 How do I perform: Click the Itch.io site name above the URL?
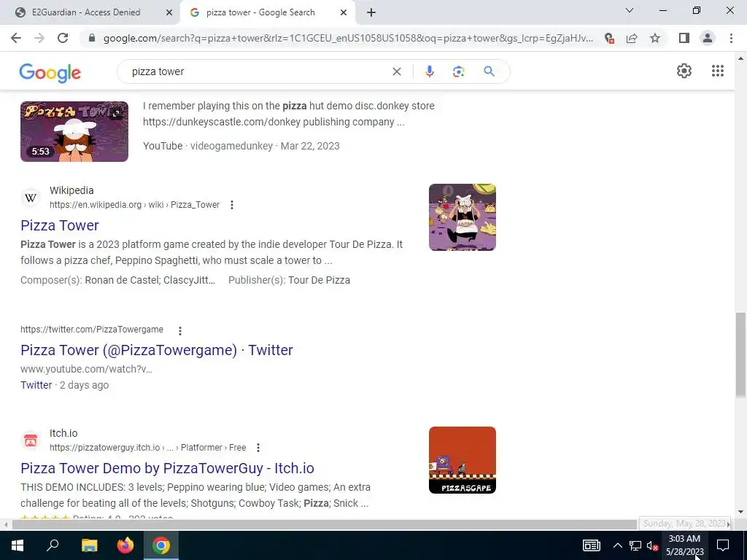pyautogui.click(x=63, y=433)
